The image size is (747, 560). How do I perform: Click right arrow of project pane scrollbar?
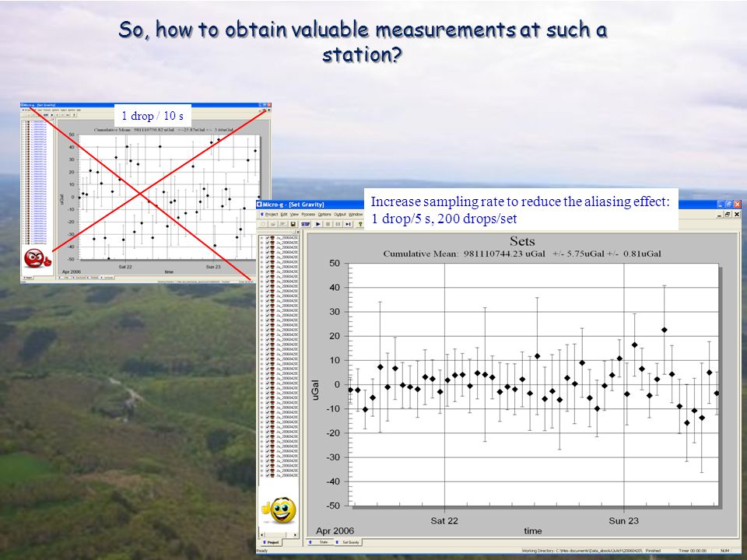click(296, 535)
